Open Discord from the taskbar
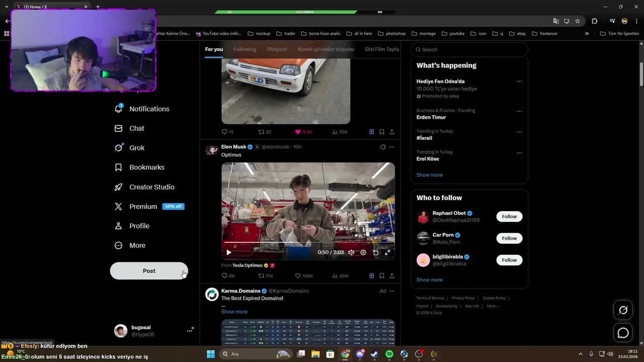 tap(360, 354)
